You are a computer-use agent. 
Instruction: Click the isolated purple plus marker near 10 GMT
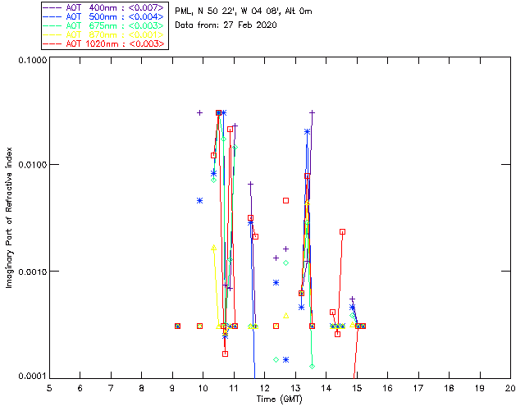click(x=199, y=112)
